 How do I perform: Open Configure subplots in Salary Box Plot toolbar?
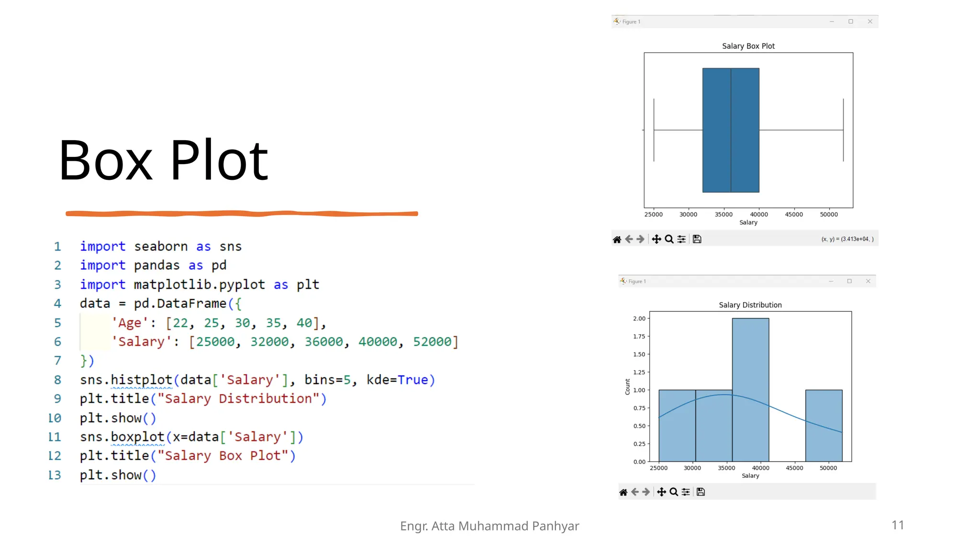point(681,239)
